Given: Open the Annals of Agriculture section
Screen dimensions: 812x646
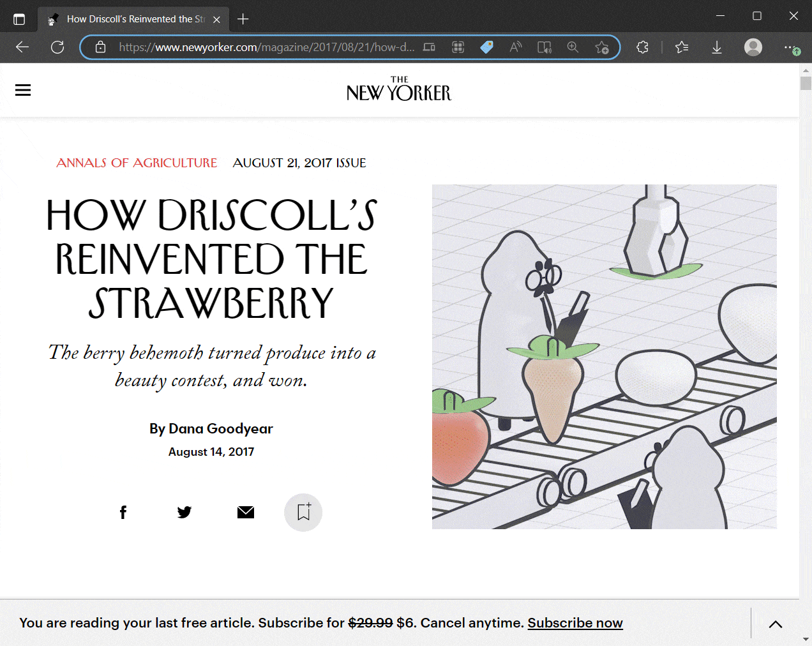Looking at the screenshot, I should coord(137,163).
